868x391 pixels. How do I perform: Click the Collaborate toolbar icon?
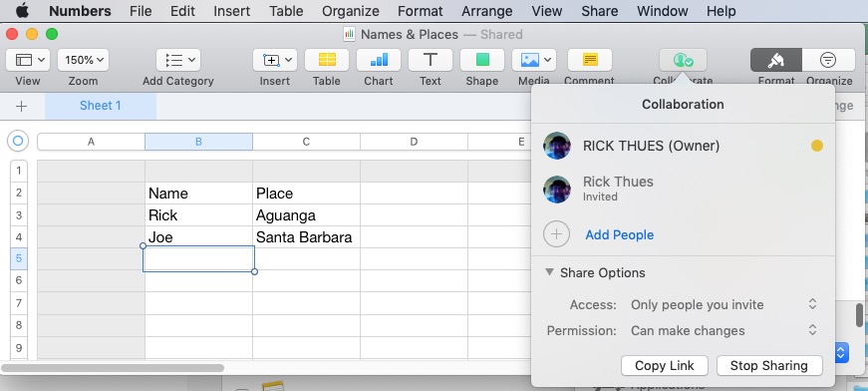tap(683, 60)
